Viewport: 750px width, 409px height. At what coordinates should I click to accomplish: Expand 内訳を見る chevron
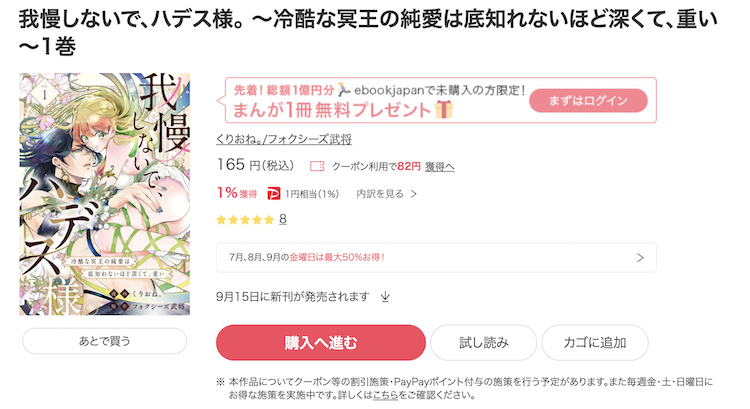pyautogui.click(x=414, y=194)
